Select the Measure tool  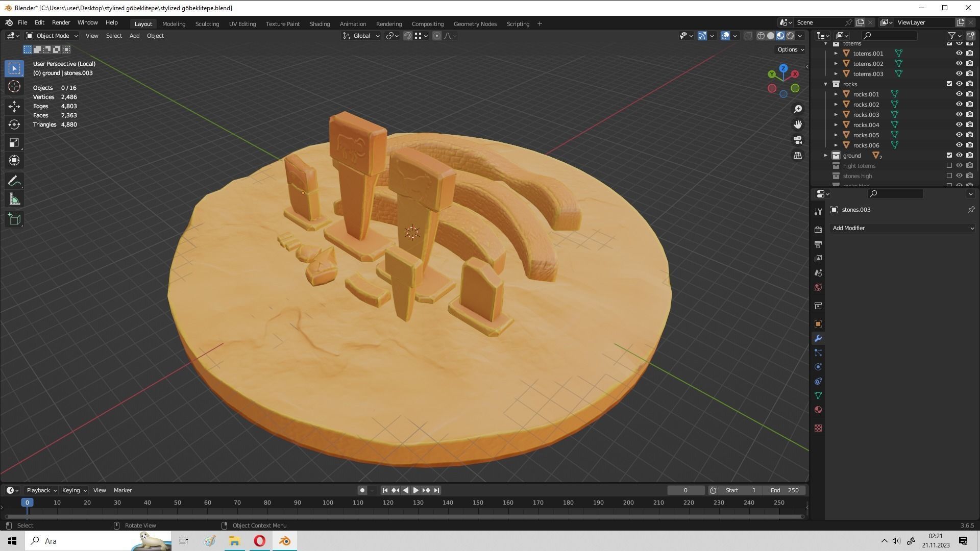coord(14,199)
